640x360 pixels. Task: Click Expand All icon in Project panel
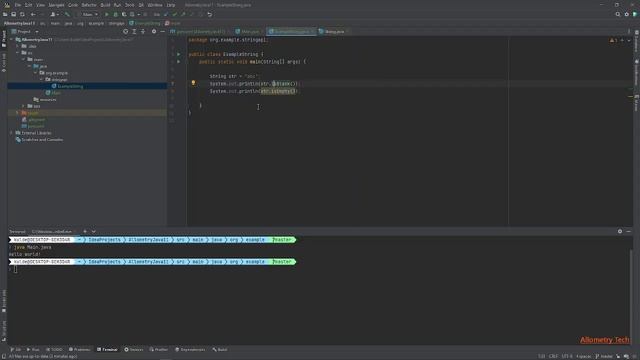coord(134,31)
